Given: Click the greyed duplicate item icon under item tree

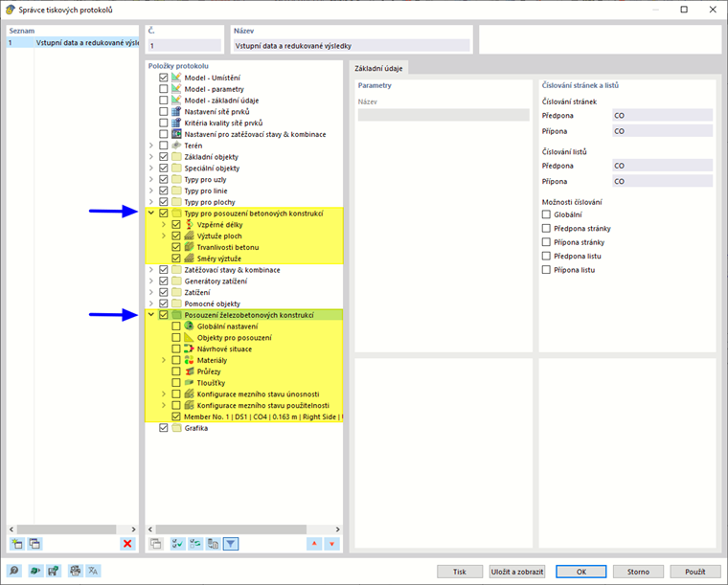Looking at the screenshot, I should point(156,544).
